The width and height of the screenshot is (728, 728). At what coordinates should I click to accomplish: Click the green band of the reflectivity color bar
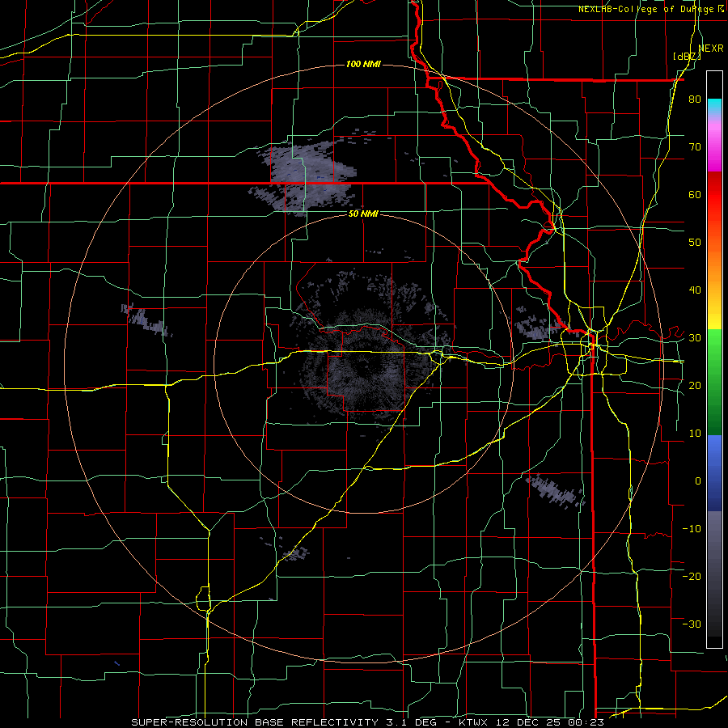[x=714, y=382]
